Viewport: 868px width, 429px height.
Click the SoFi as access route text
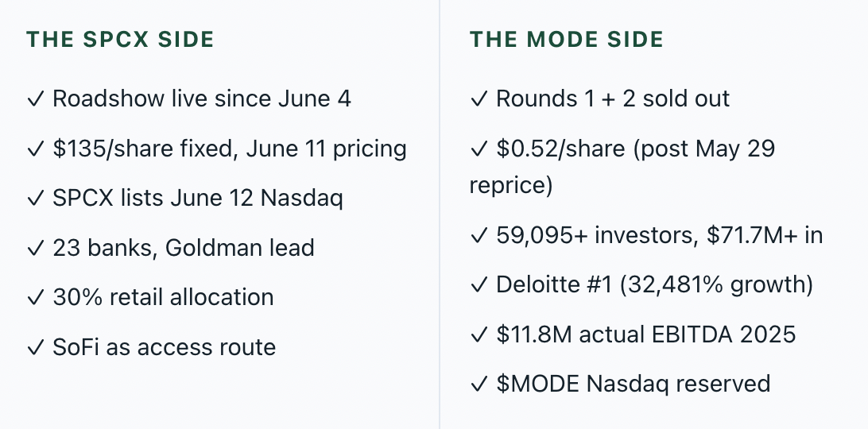pyautogui.click(x=165, y=347)
